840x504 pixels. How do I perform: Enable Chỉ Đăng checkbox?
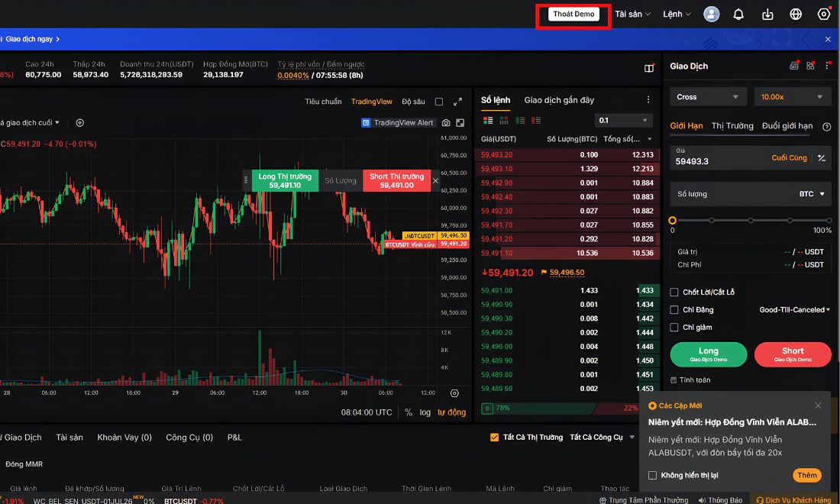coord(674,309)
